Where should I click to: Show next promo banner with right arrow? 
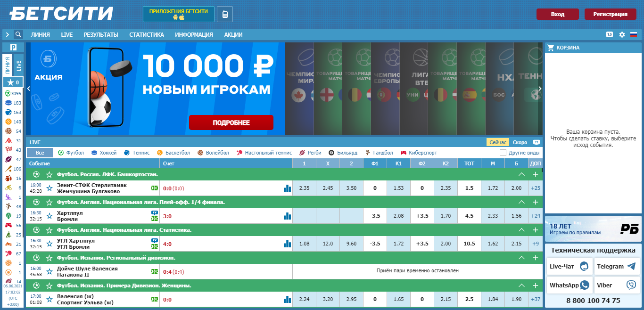[540, 89]
